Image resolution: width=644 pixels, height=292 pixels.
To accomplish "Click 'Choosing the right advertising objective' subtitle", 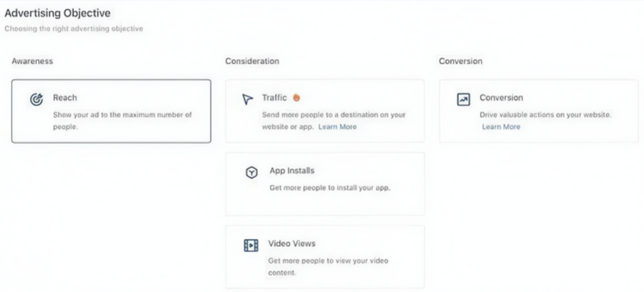I will click(x=73, y=29).
